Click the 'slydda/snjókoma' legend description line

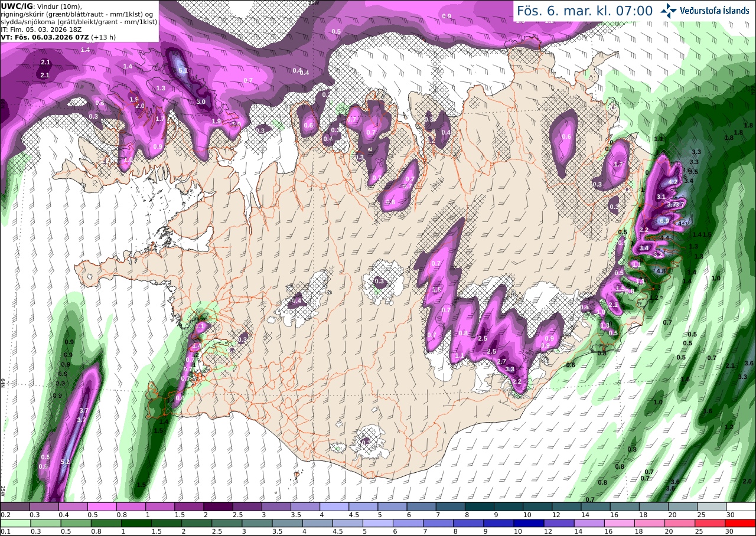[79, 21]
